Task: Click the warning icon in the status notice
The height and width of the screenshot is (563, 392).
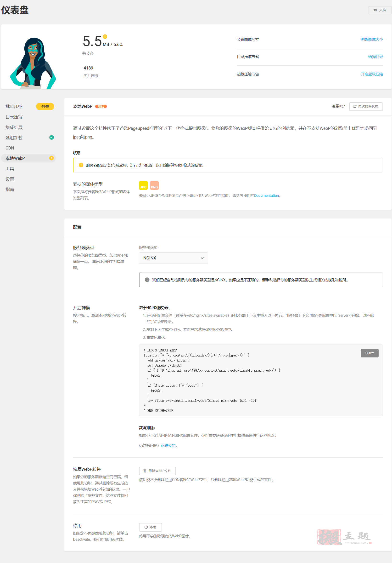Action: [x=81, y=165]
